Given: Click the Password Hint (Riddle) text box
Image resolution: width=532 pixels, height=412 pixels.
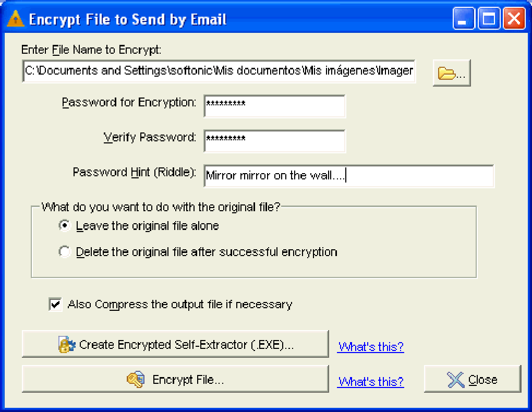Looking at the screenshot, I should pos(348,176).
